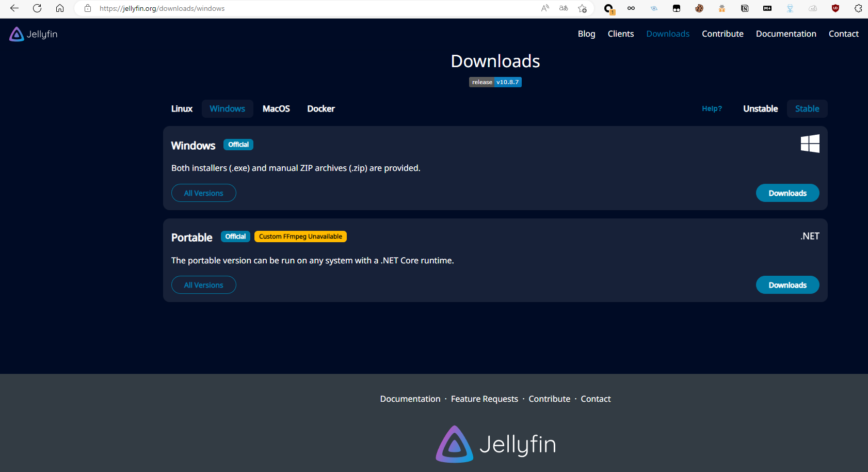Click the Official badge next to Windows
The height and width of the screenshot is (472, 868).
pyautogui.click(x=238, y=145)
